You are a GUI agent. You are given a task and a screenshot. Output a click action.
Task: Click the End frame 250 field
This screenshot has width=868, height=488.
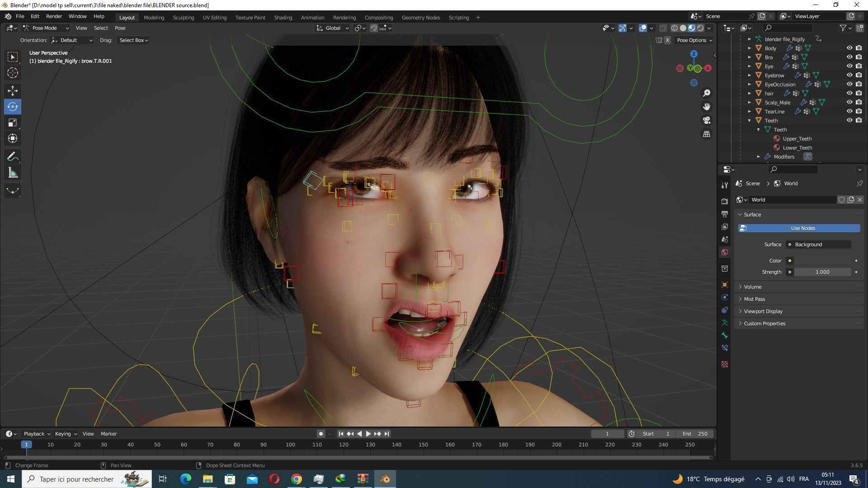[x=695, y=434]
